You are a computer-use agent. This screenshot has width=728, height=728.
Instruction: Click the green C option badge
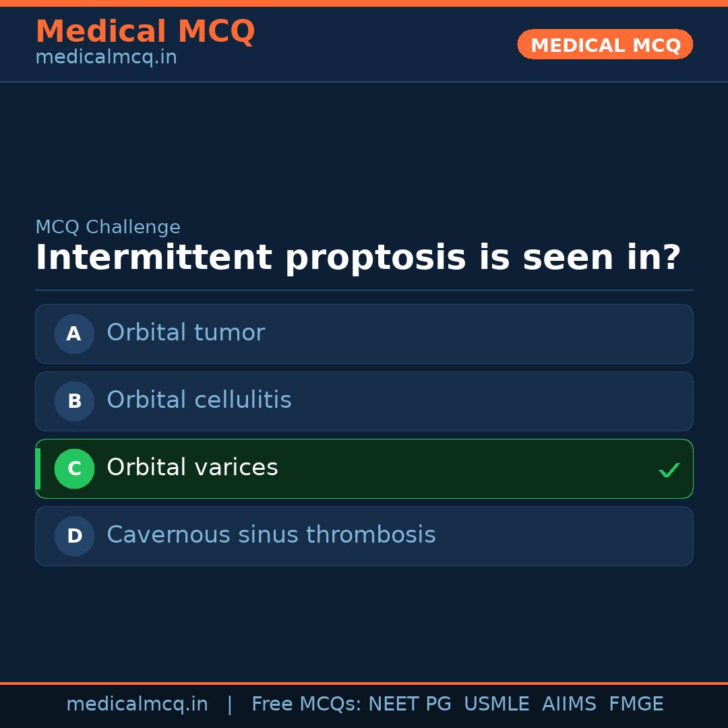pos(74,468)
